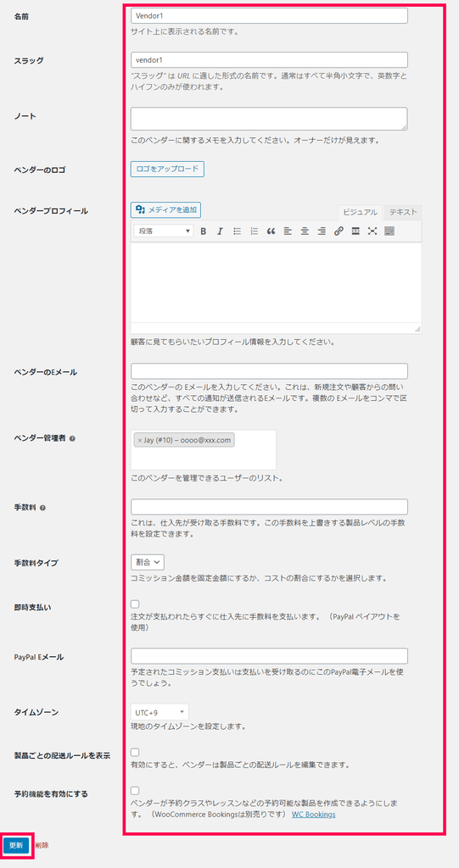Open the WC Bookings link
The image size is (459, 868).
pyautogui.click(x=313, y=815)
